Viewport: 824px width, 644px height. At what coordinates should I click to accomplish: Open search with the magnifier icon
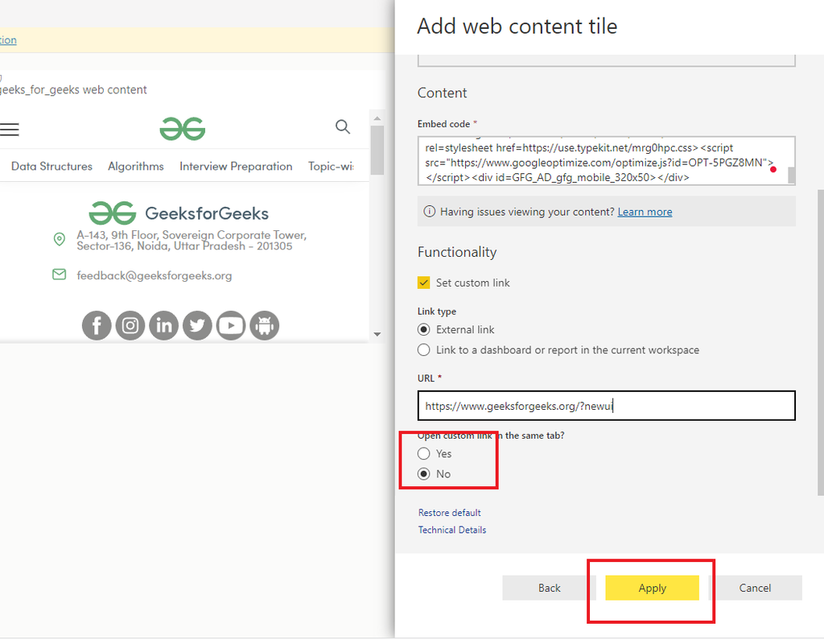click(343, 126)
